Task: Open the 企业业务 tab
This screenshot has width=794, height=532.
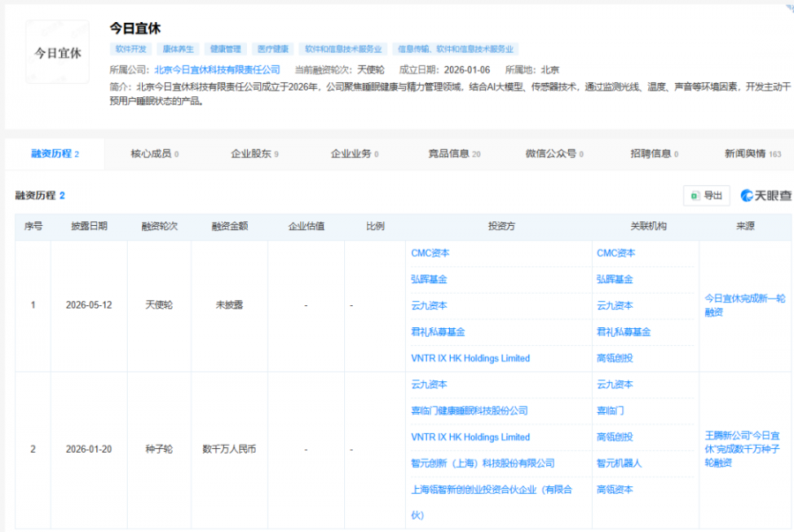Action: (355, 154)
